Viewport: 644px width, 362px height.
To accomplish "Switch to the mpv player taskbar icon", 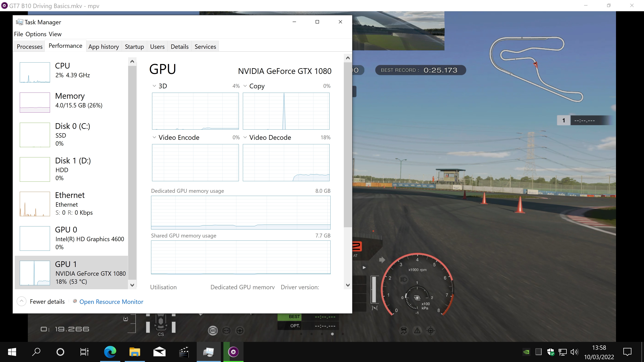I will (233, 352).
